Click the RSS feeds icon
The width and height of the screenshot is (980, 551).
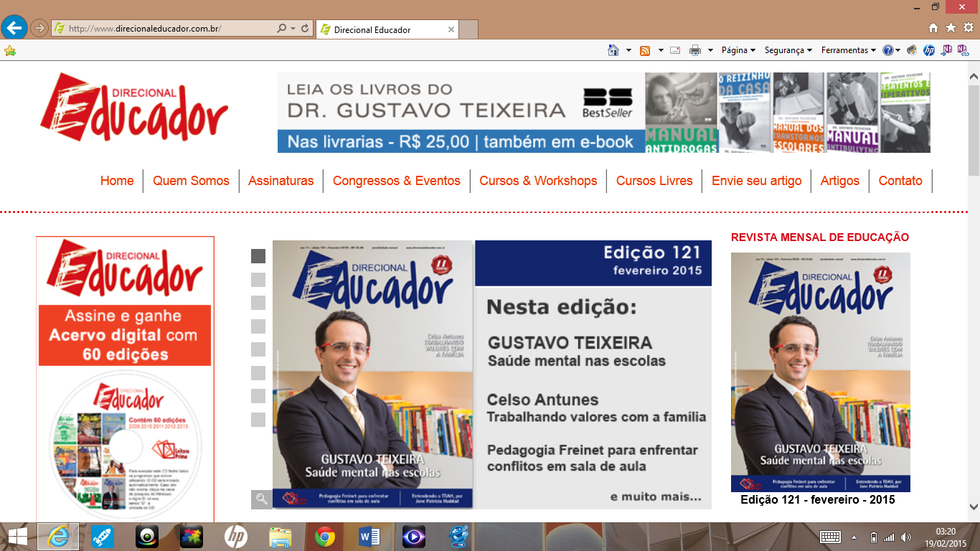point(645,50)
